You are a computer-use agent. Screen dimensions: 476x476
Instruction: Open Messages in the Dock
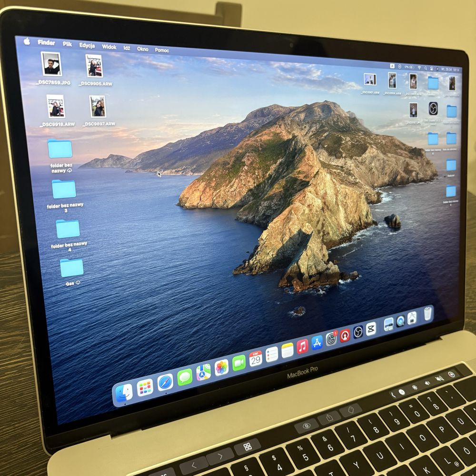pos(185,377)
